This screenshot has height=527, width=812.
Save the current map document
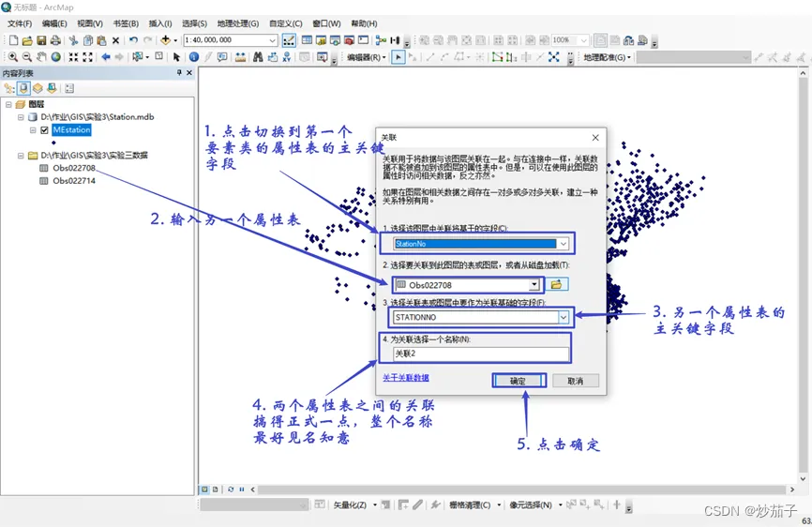(41, 40)
